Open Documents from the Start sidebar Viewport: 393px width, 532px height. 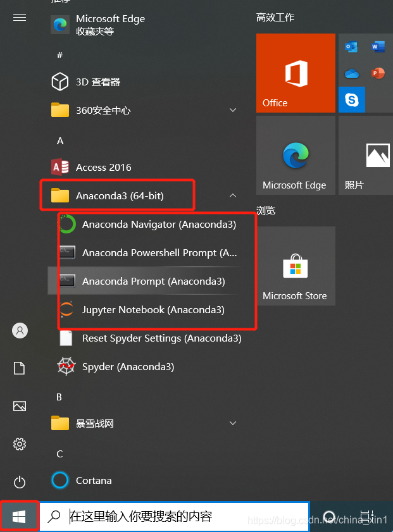coord(20,368)
